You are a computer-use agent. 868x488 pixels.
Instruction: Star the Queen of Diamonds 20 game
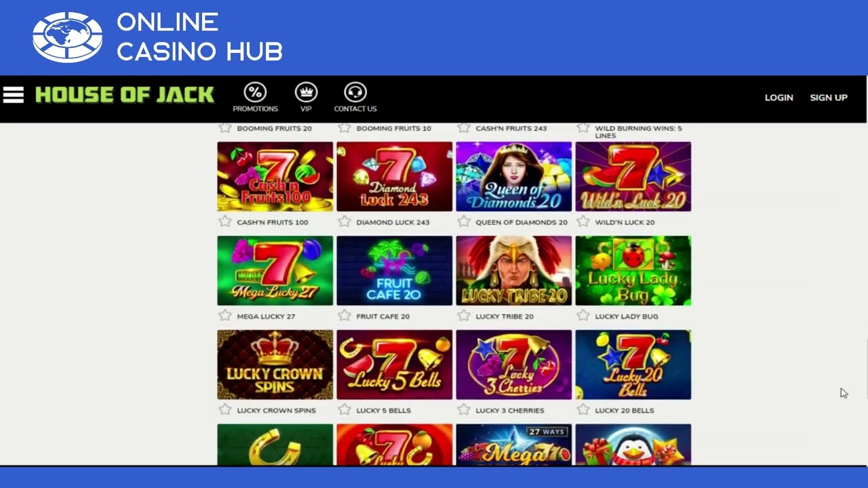[x=464, y=222]
